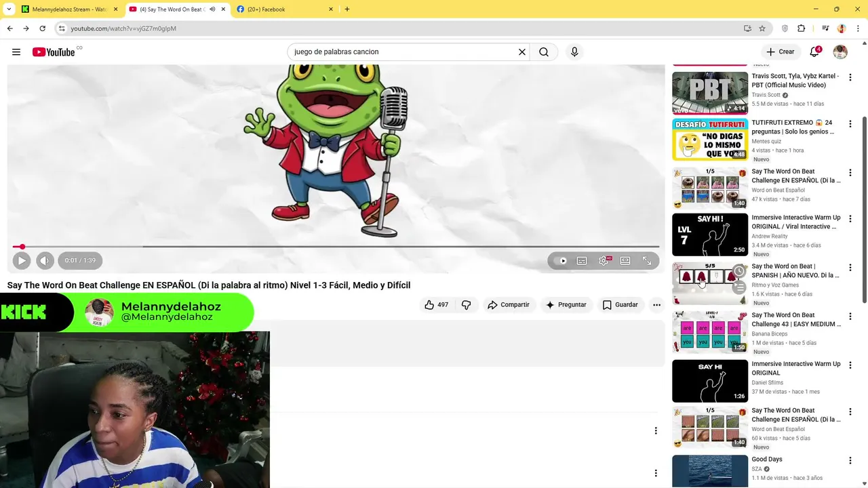868x488 pixels.
Task: Go forward in browser history
Action: coord(26,28)
